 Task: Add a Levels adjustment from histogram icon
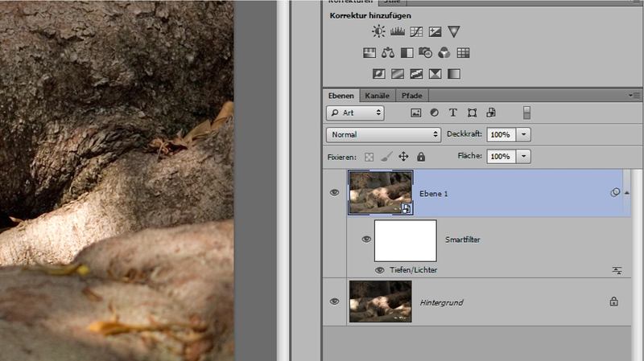click(397, 32)
